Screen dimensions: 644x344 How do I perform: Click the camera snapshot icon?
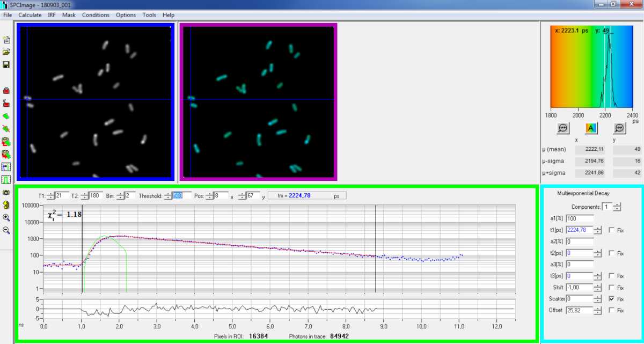pyautogui.click(x=6, y=192)
